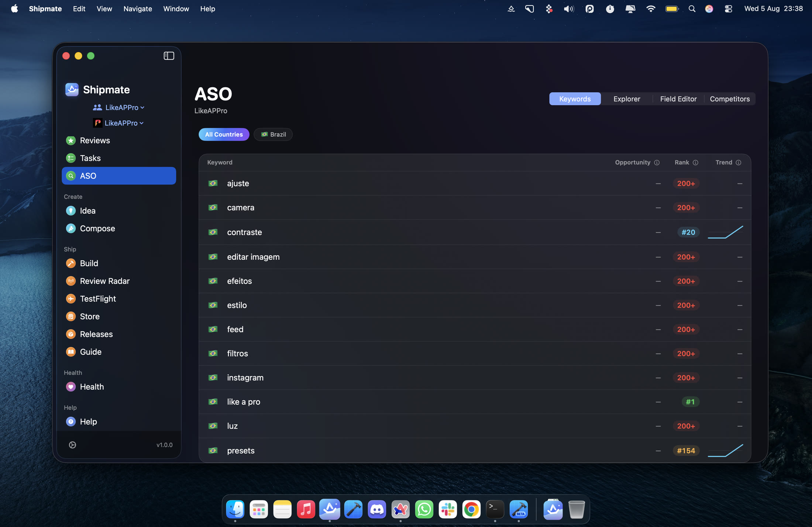This screenshot has width=812, height=527.
Task: Open the Compose section
Action: (x=118, y=228)
